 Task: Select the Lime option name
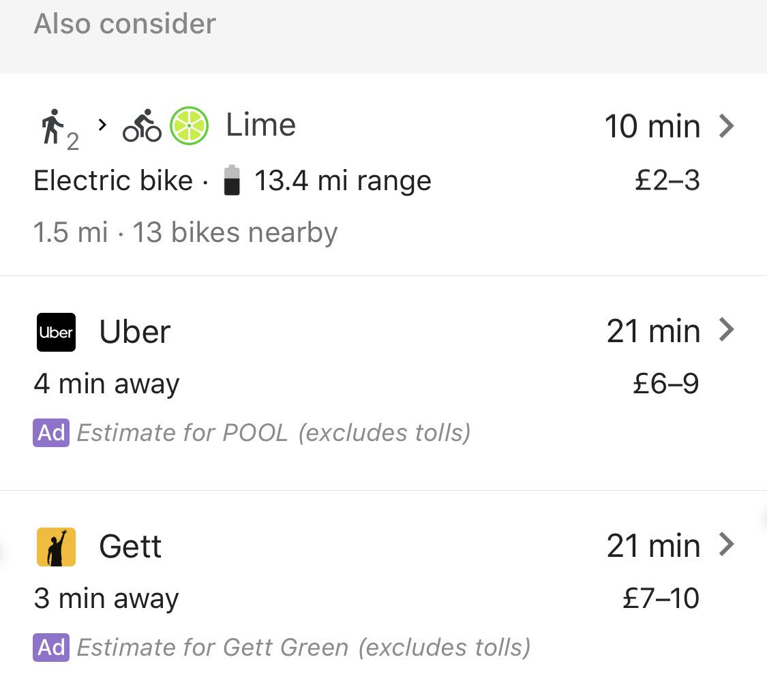pos(260,125)
